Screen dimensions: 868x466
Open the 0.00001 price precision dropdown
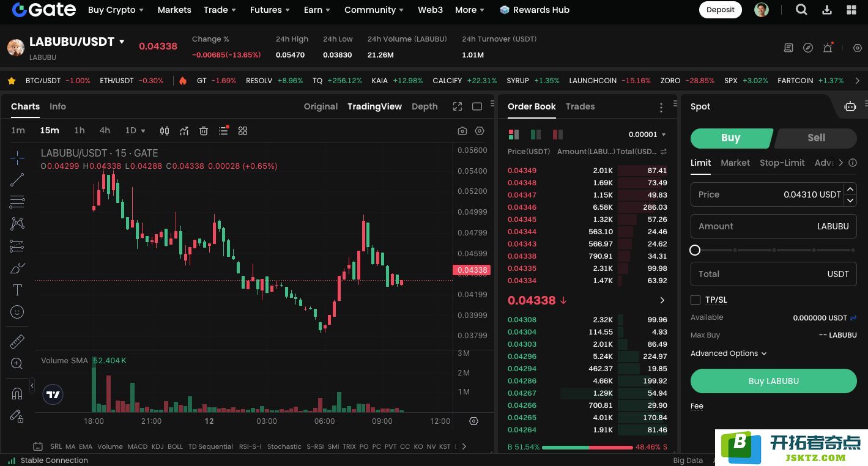point(647,135)
